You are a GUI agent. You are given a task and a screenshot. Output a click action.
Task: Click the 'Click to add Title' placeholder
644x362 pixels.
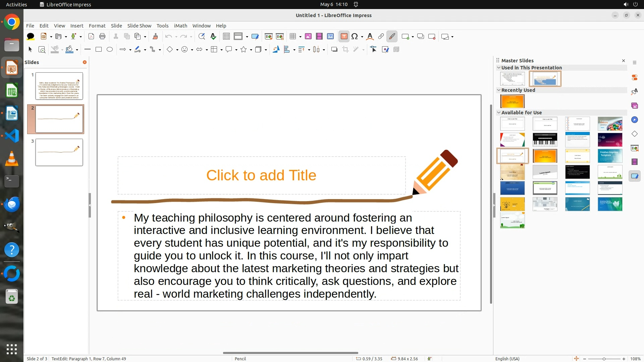[261, 175]
